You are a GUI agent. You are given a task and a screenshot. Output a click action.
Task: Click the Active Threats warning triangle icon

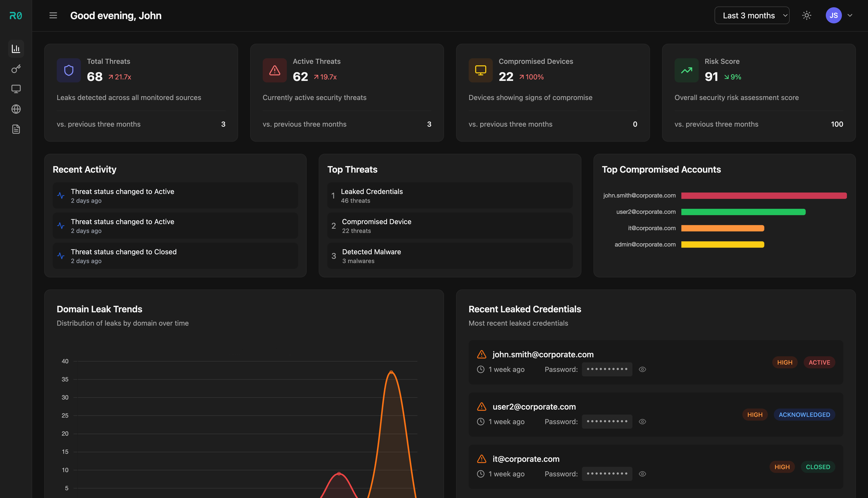[x=275, y=70]
